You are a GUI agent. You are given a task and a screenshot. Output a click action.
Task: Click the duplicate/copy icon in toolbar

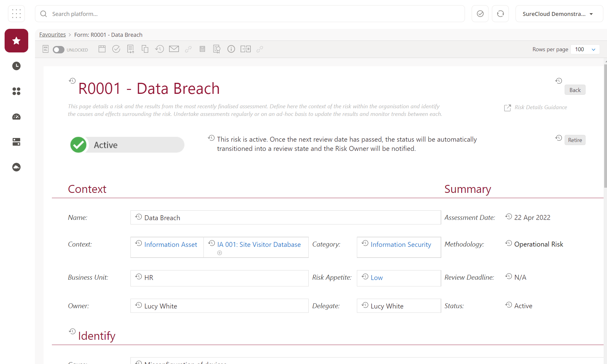point(145,49)
